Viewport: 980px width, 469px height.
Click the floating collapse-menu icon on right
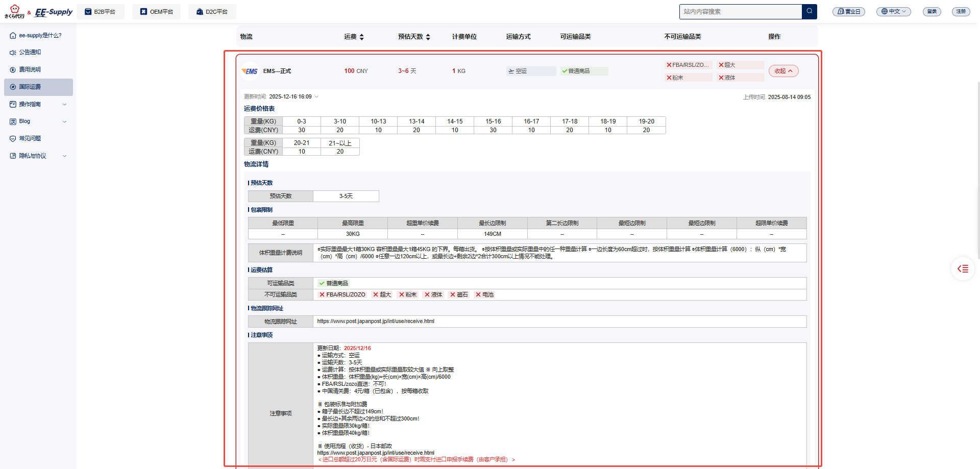(963, 268)
